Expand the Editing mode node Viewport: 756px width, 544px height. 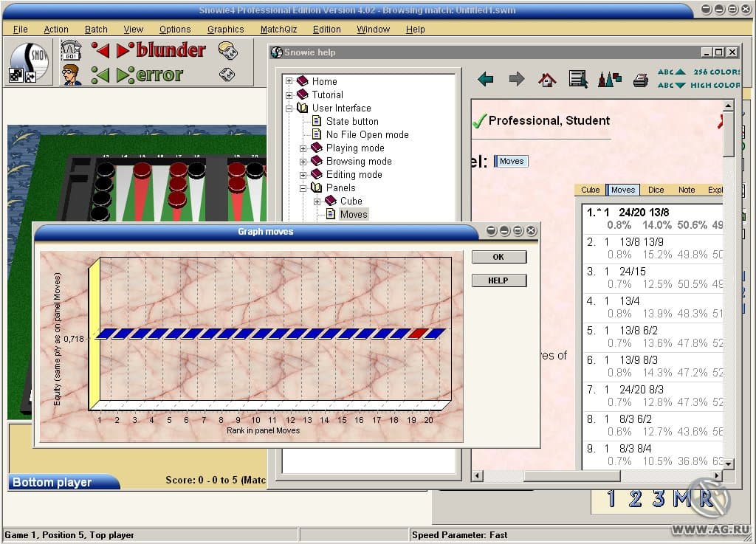(303, 175)
